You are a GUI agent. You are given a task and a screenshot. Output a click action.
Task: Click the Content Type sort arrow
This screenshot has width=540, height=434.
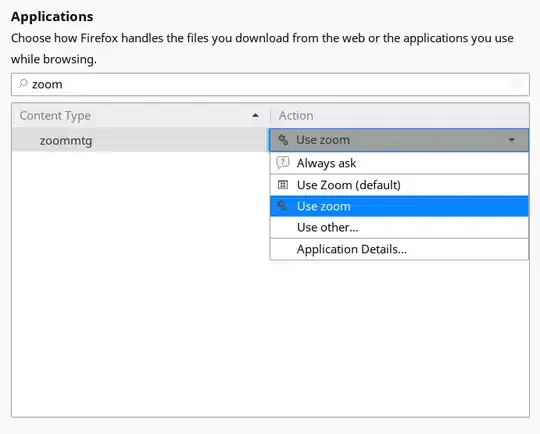tap(255, 116)
